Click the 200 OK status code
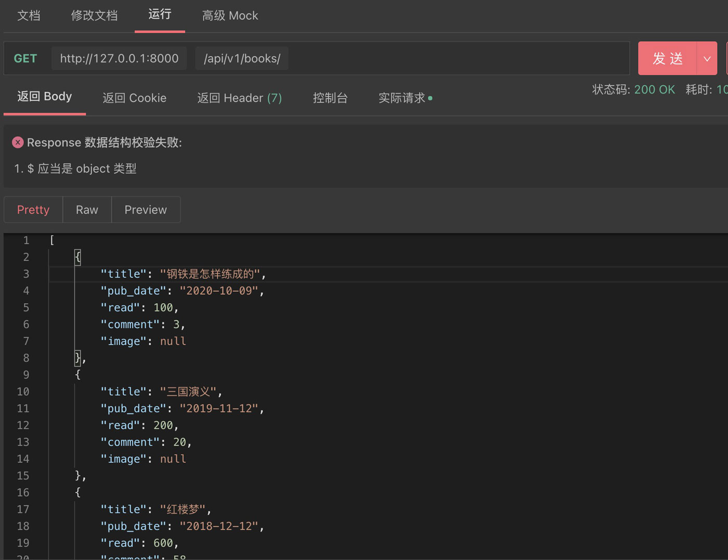 (x=654, y=90)
